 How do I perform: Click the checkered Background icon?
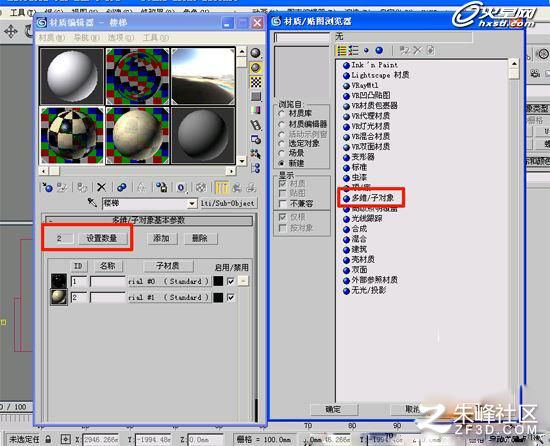pos(256,82)
